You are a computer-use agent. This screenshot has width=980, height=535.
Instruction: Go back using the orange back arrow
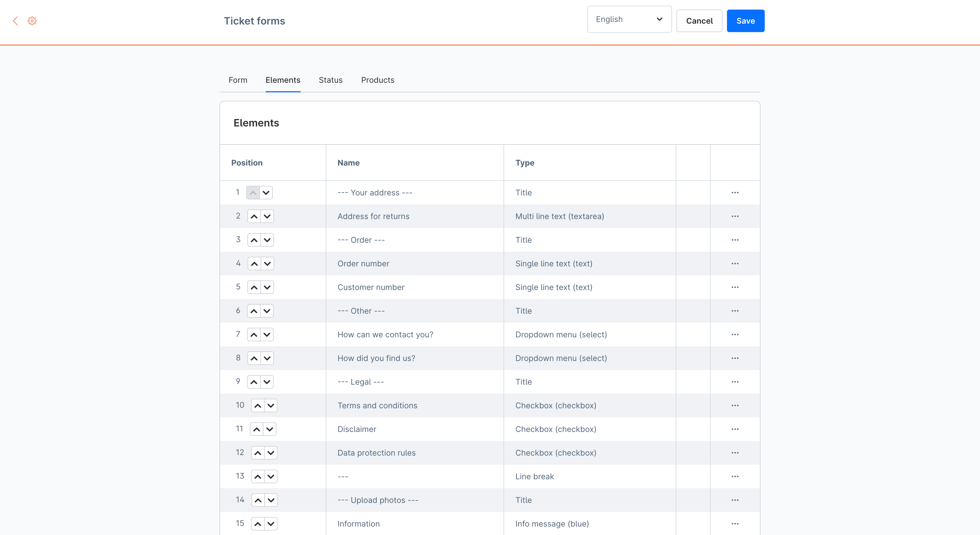point(15,21)
